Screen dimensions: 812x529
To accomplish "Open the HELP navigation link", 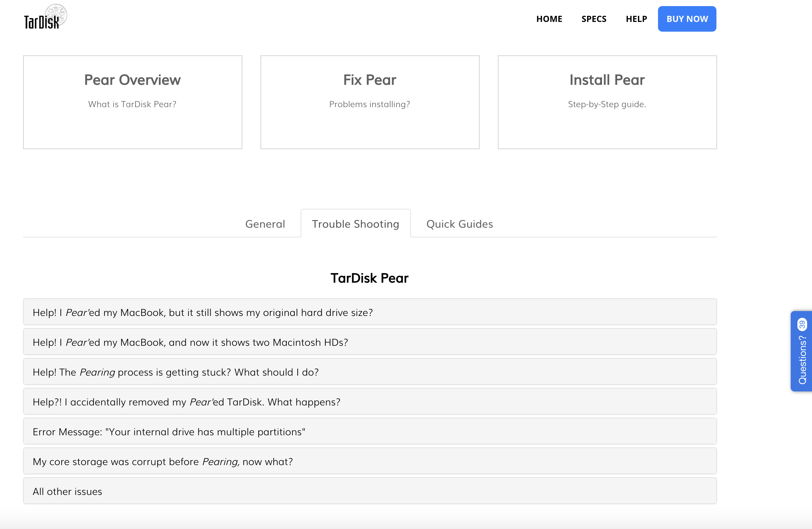I will coord(636,19).
